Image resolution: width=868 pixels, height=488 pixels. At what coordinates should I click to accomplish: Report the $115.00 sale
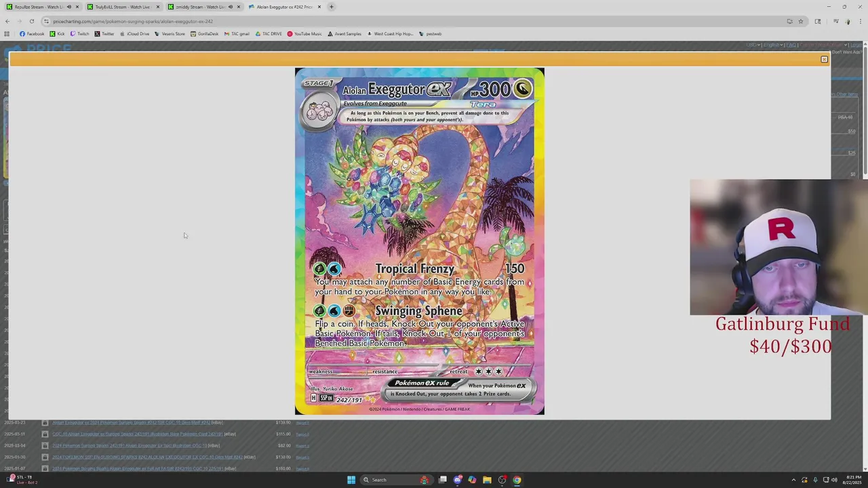(302, 434)
